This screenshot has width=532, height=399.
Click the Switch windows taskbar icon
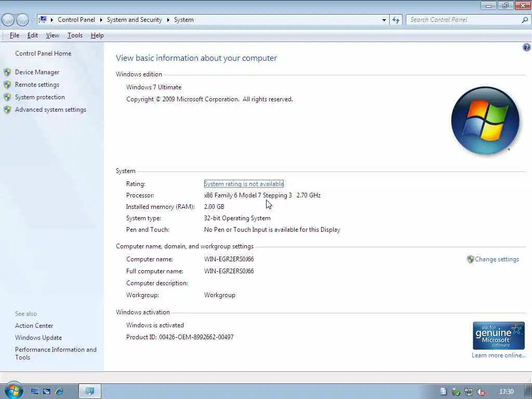pyautogui.click(x=46, y=392)
